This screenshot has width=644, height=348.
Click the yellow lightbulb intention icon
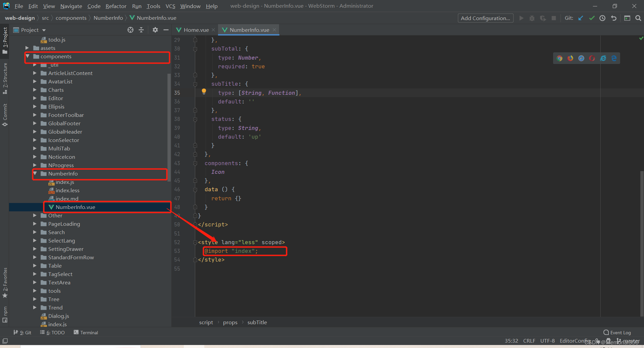coord(204,91)
